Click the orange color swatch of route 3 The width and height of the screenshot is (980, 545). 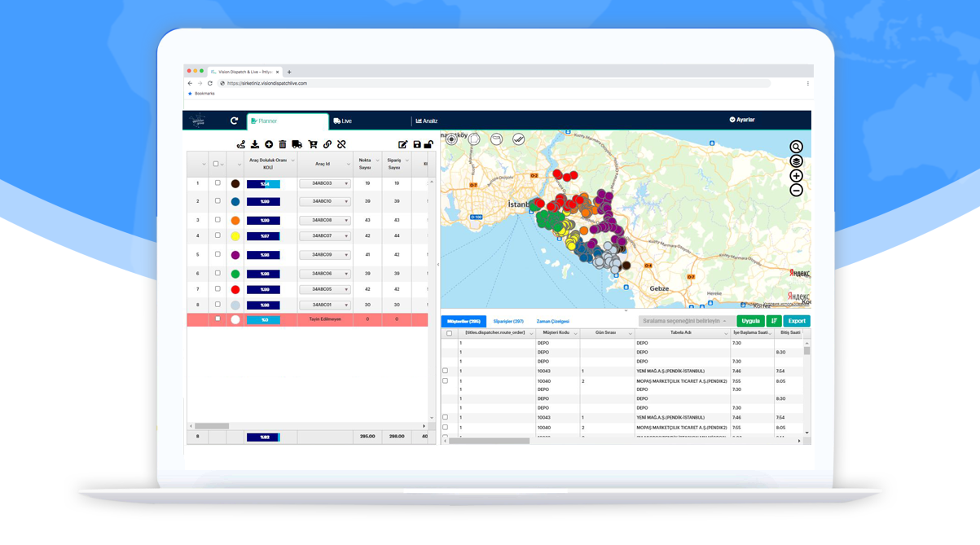(235, 221)
